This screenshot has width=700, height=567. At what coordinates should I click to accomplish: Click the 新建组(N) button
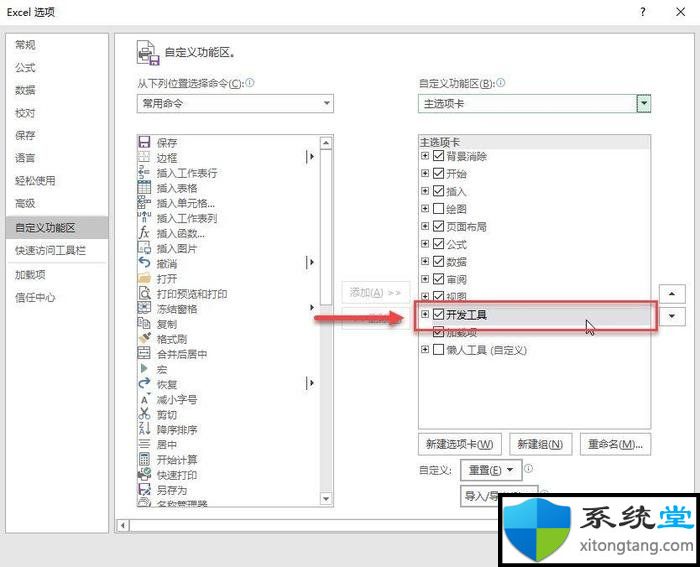click(540, 444)
